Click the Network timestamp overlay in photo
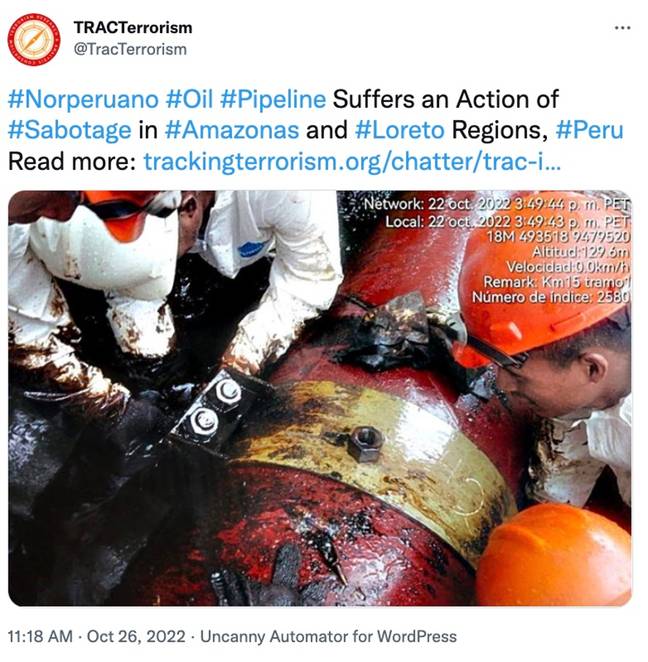This screenshot has height=662, width=648. [x=497, y=204]
